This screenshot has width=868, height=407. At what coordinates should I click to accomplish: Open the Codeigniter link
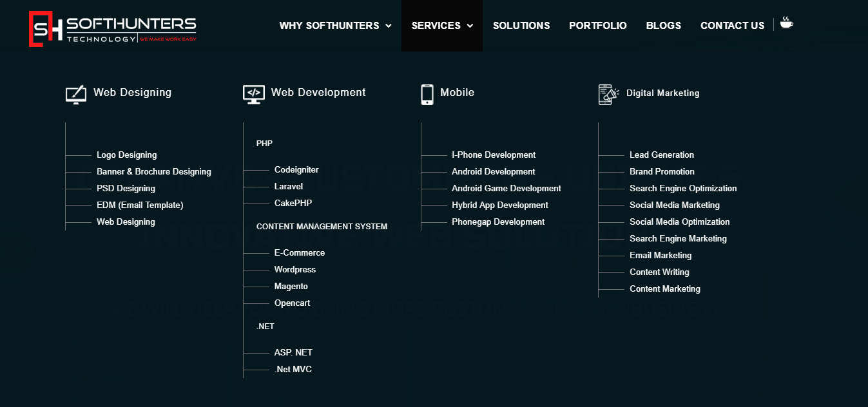(x=297, y=170)
